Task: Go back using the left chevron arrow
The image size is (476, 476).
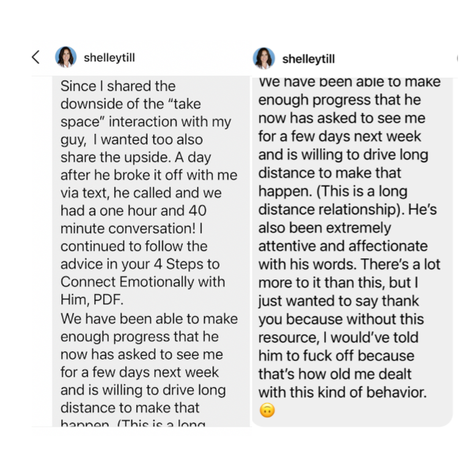Action: pyautogui.click(x=36, y=57)
